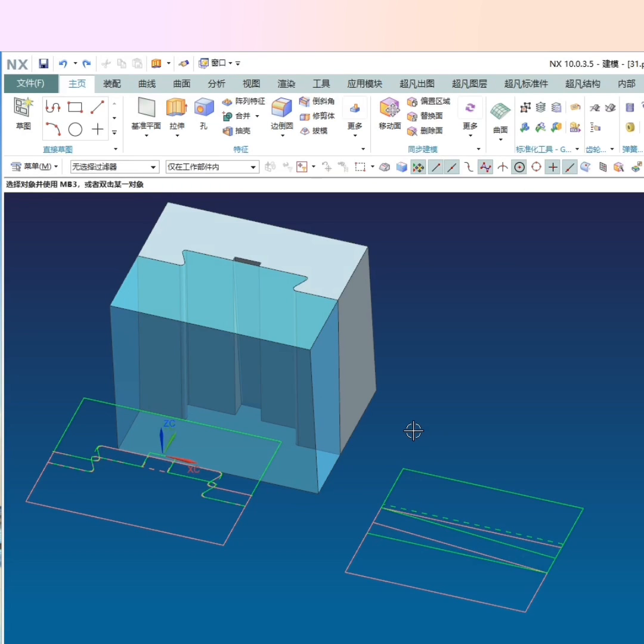
Task: Pick the circle sketch tool
Action: tap(75, 129)
